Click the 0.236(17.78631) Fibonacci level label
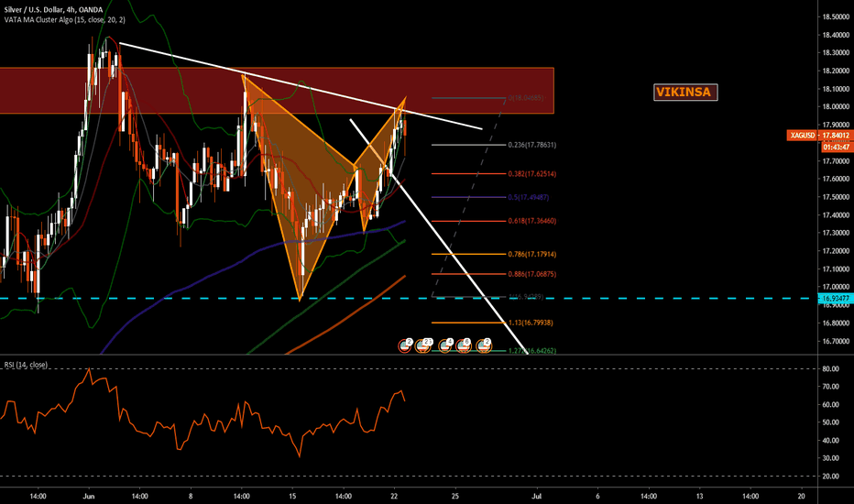 pyautogui.click(x=531, y=145)
